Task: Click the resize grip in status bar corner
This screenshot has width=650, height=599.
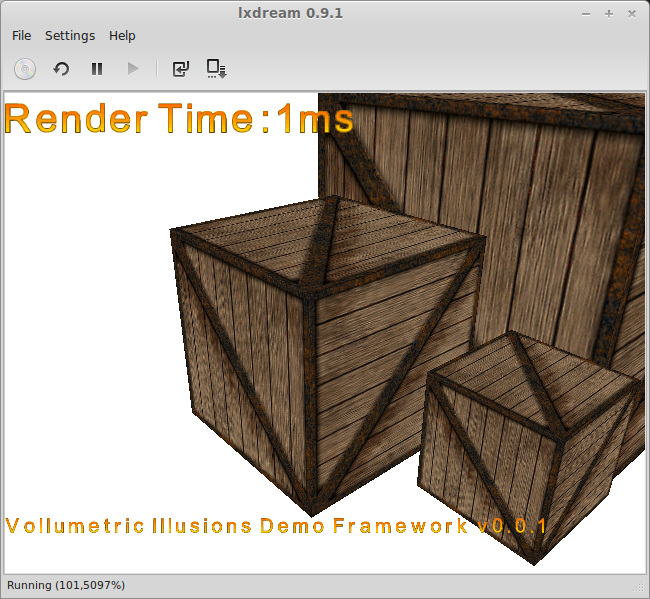Action: (639, 587)
